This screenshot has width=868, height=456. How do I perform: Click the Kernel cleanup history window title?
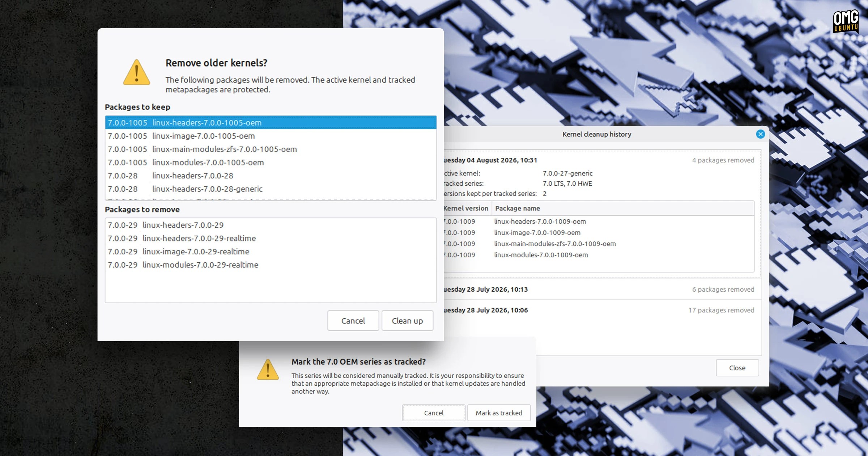tap(597, 134)
